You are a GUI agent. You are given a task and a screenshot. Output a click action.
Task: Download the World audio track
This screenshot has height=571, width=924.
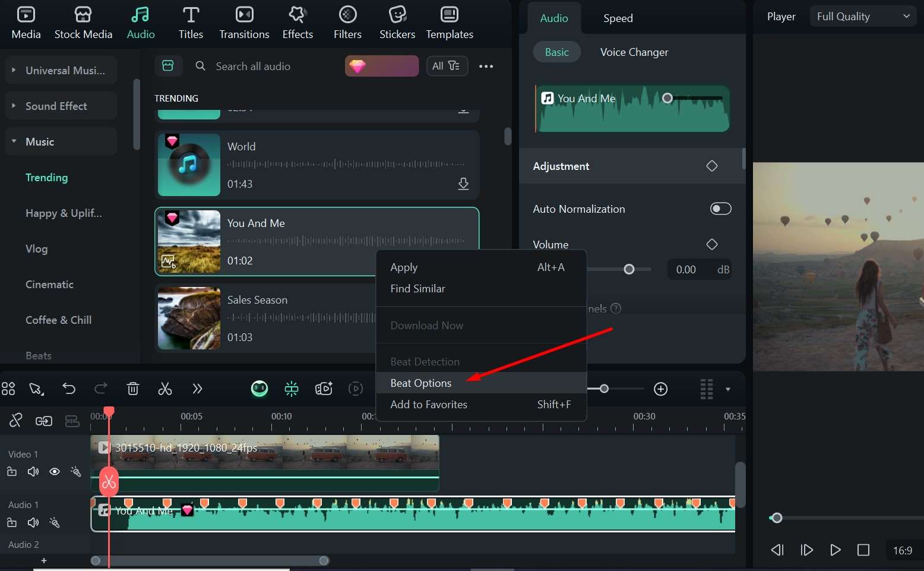point(463,184)
